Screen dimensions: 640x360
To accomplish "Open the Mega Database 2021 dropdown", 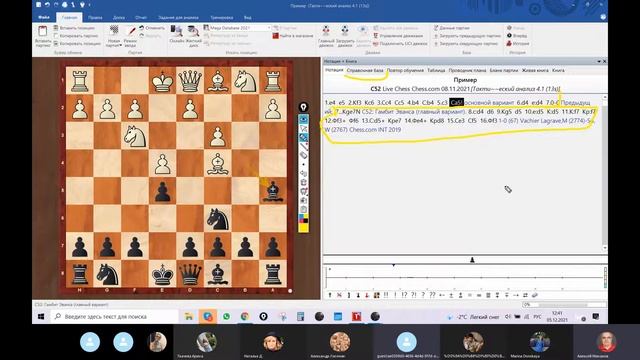I will pyautogui.click(x=269, y=28).
